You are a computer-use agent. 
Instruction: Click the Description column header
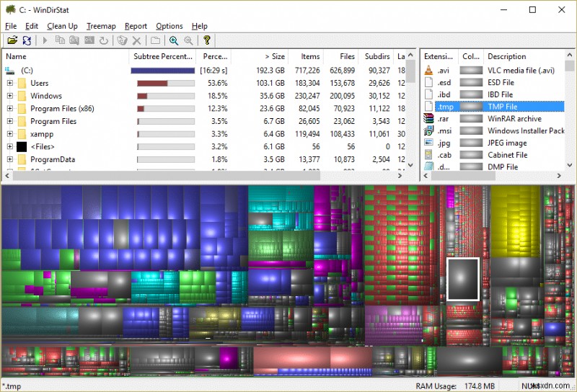(x=506, y=56)
